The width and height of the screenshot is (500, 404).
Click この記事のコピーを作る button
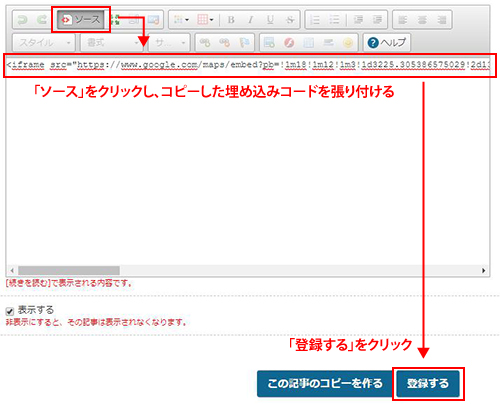point(325,383)
